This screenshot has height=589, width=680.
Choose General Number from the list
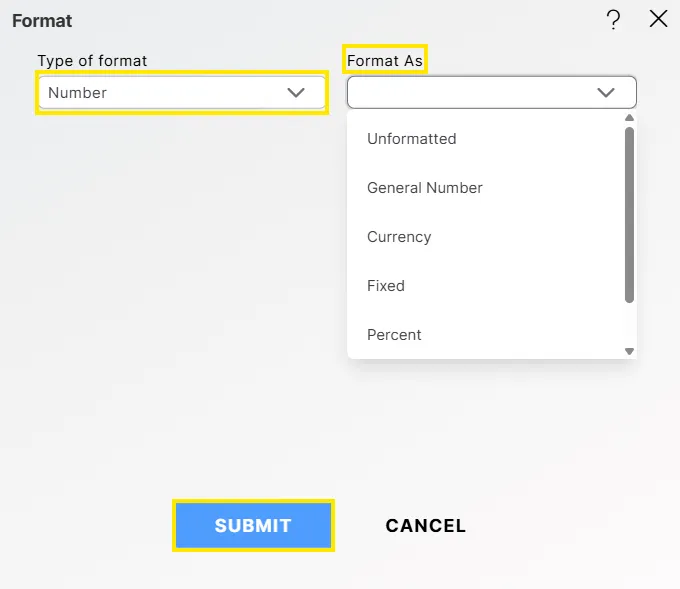tap(425, 188)
